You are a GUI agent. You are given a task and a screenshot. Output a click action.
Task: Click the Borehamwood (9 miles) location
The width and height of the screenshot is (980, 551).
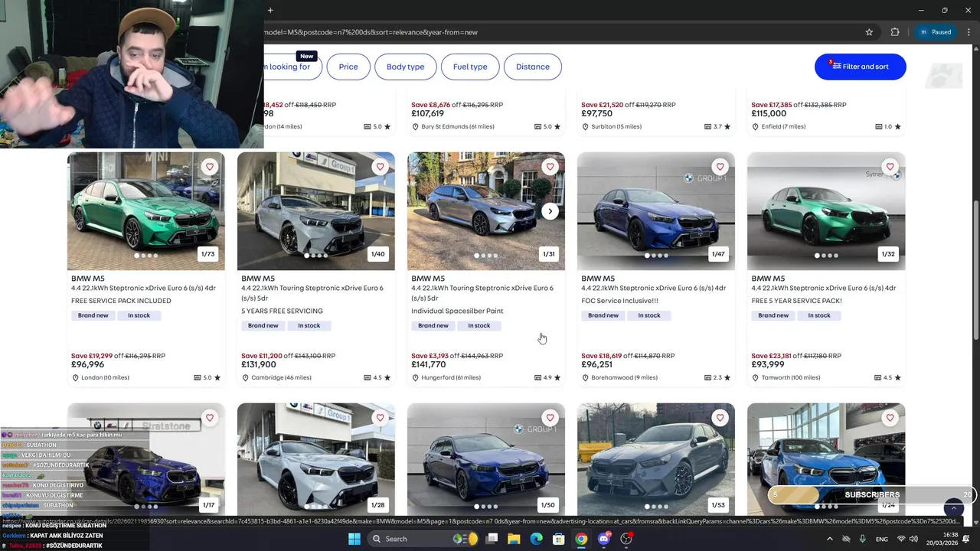pyautogui.click(x=619, y=377)
